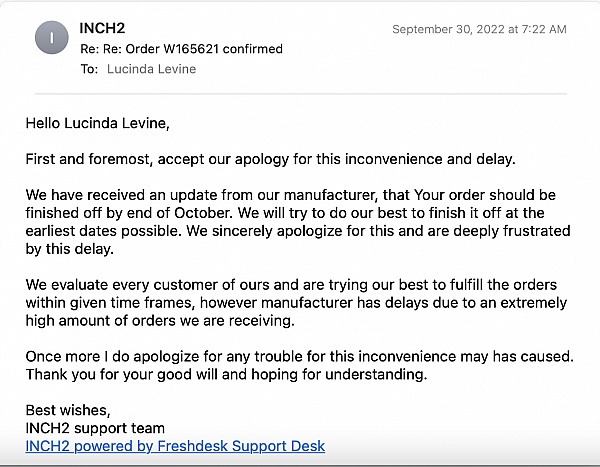Open the INCH2 powered by Freshdesk link

click(175, 446)
